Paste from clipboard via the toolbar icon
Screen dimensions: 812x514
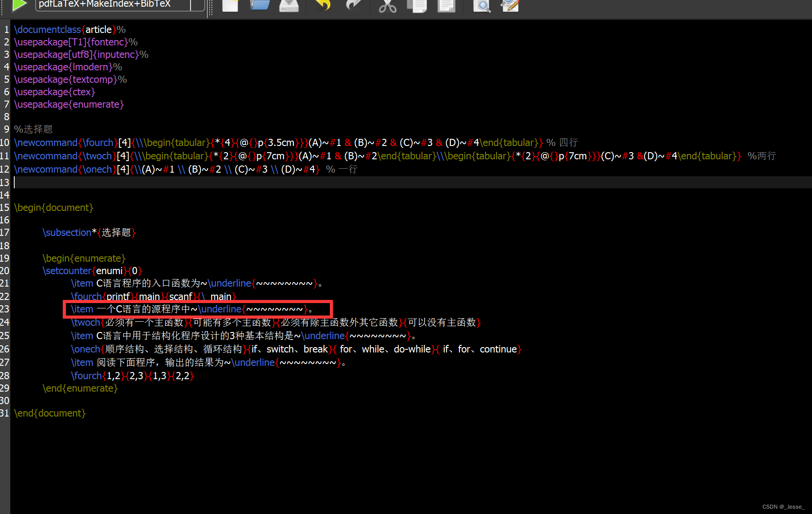pyautogui.click(x=447, y=6)
